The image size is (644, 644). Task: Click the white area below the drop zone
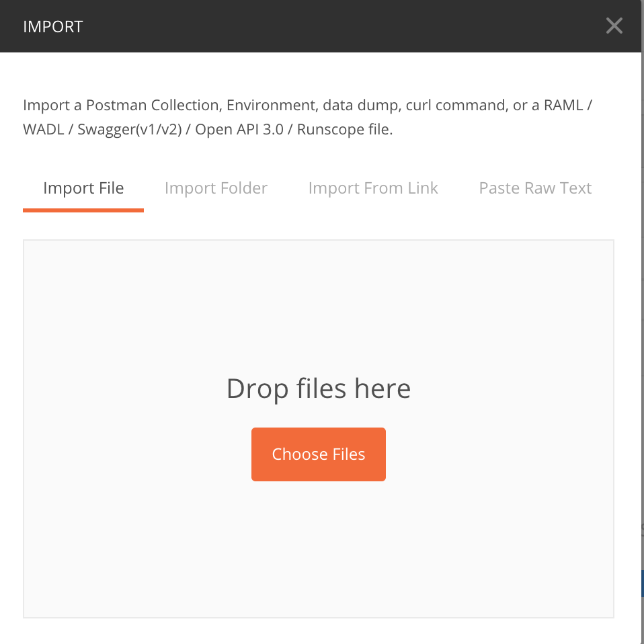(x=318, y=632)
